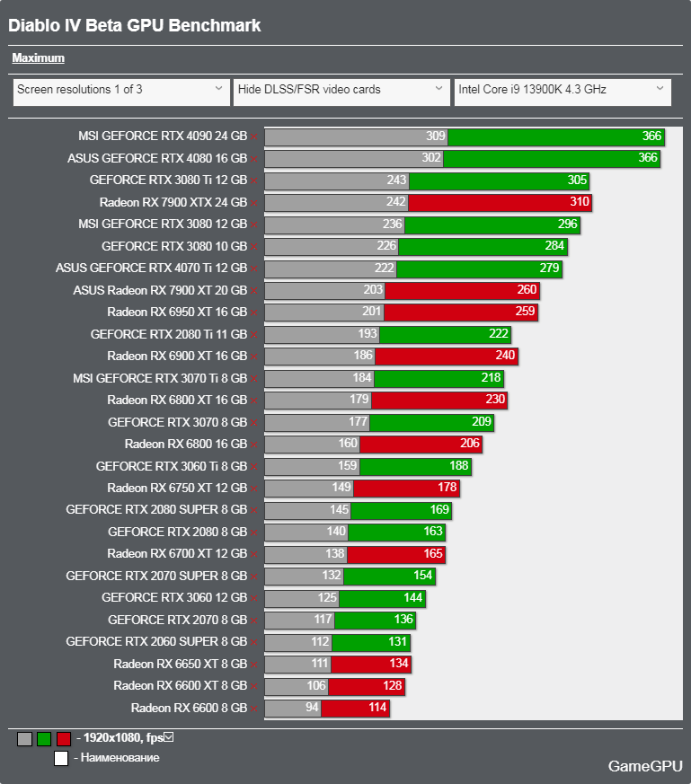
Task: Click the ASUS GeForce RTX 4080 green bar
Action: (552, 158)
